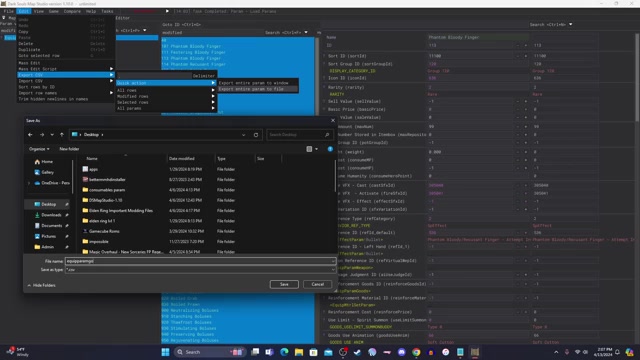
Task: Click the Save button
Action: click(x=284, y=284)
